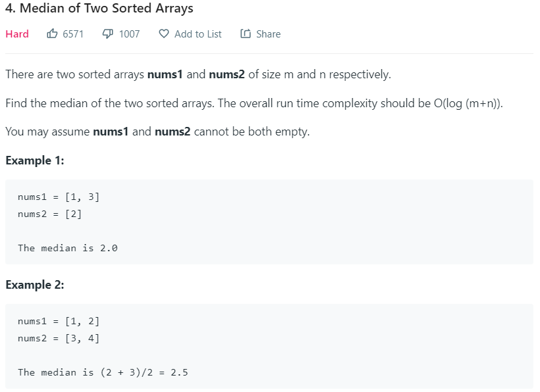Click the line reading The median is 2.0
Image resolution: width=540 pixels, height=392 pixels.
[68, 248]
